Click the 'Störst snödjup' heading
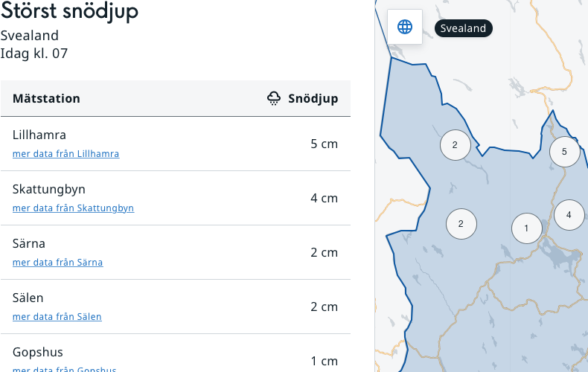The image size is (588, 372). [69, 11]
